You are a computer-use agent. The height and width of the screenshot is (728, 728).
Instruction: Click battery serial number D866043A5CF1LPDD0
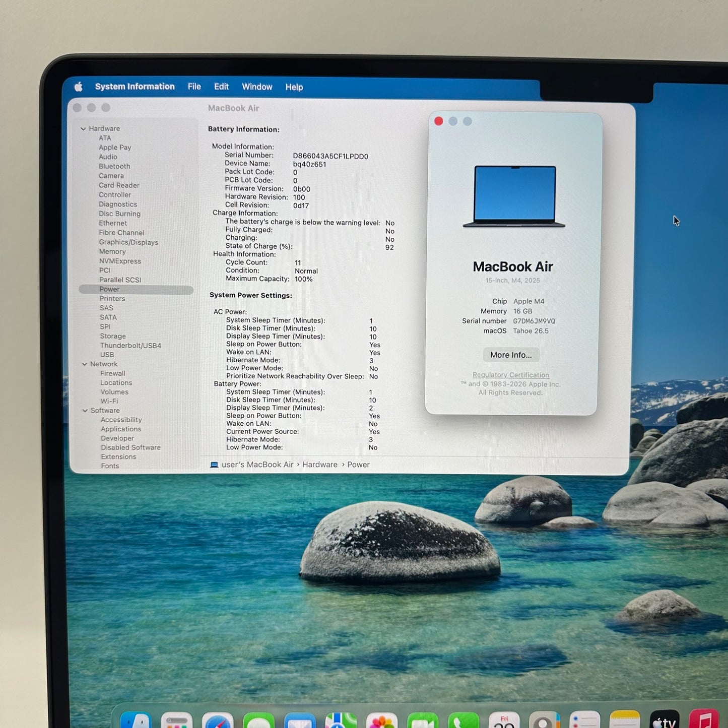[x=330, y=156]
